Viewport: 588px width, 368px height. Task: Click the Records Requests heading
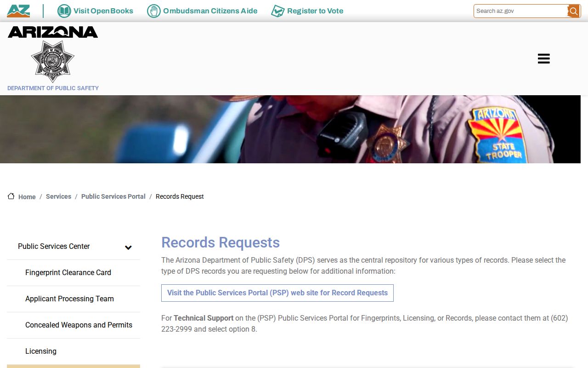(x=220, y=242)
